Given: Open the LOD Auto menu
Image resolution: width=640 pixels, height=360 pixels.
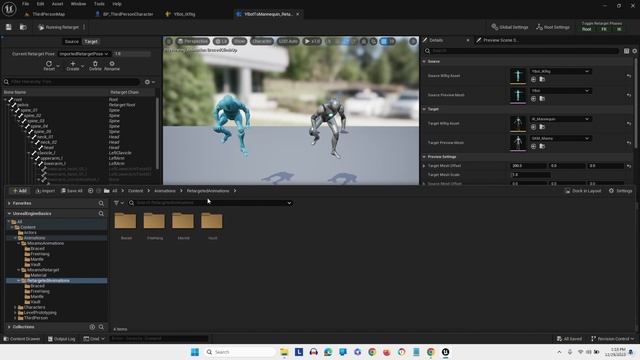Looking at the screenshot, I should (288, 42).
